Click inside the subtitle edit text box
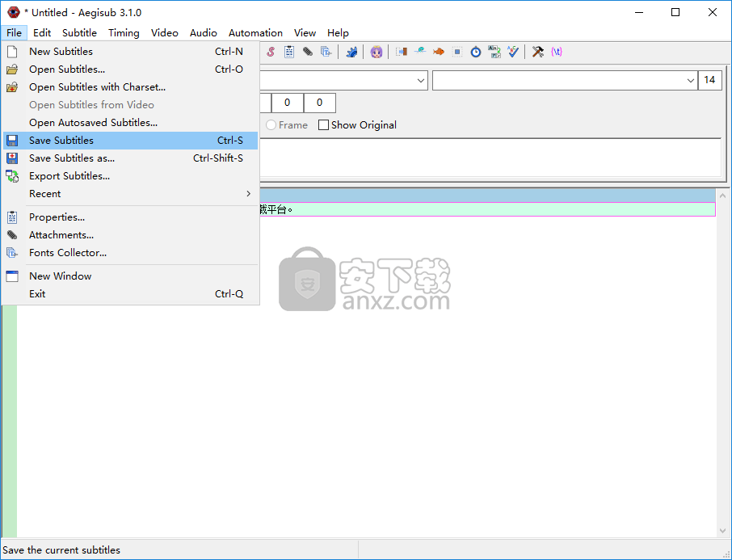Screen dimensions: 732x560 490,158
